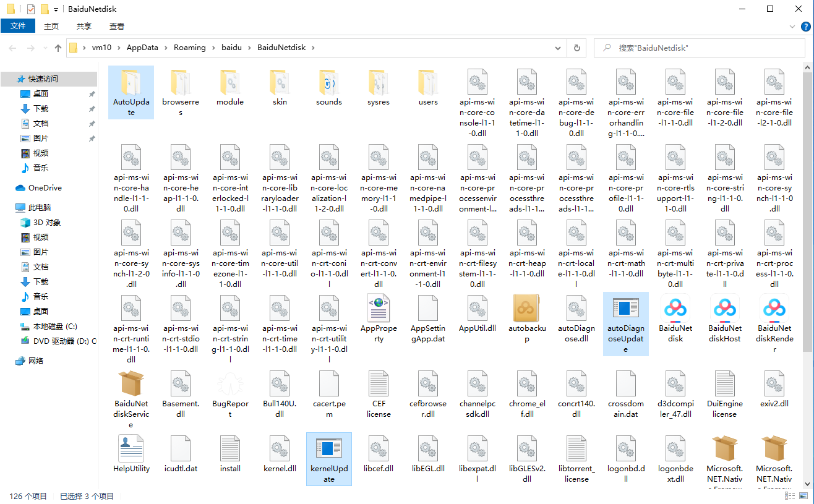The height and width of the screenshot is (504, 814).
Task: Open the quick access toolbar customize dropdown
Action: point(56,9)
